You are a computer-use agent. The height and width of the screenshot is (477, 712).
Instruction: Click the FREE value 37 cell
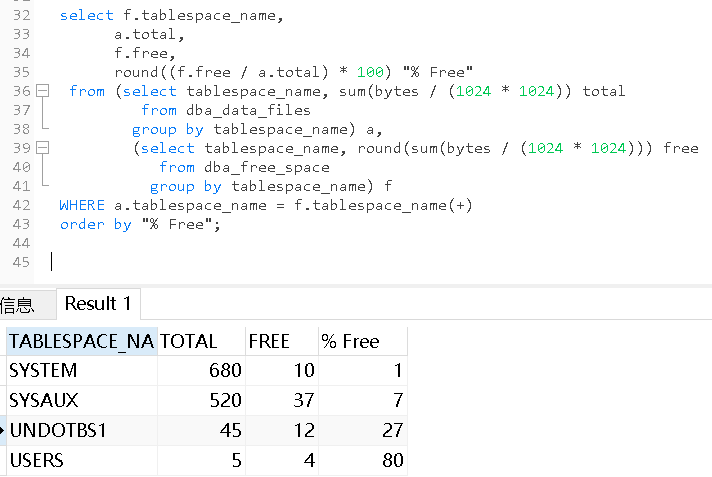coord(281,401)
